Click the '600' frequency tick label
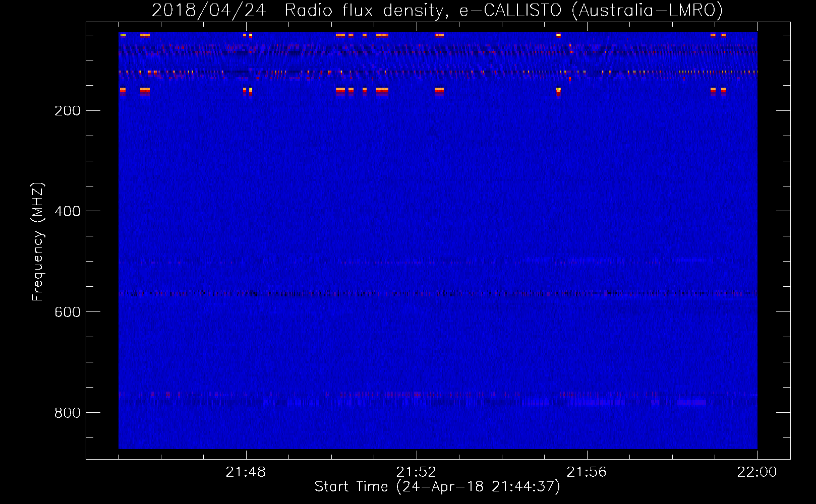 click(68, 312)
